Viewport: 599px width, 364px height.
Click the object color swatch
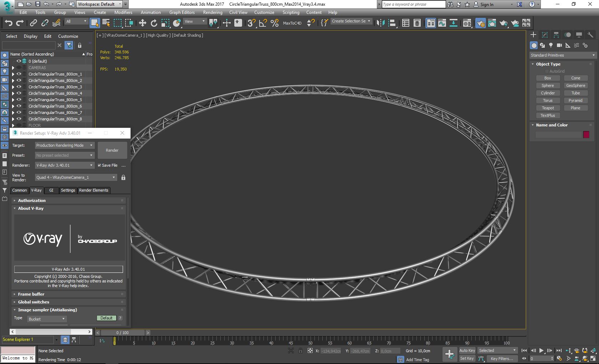click(x=586, y=135)
